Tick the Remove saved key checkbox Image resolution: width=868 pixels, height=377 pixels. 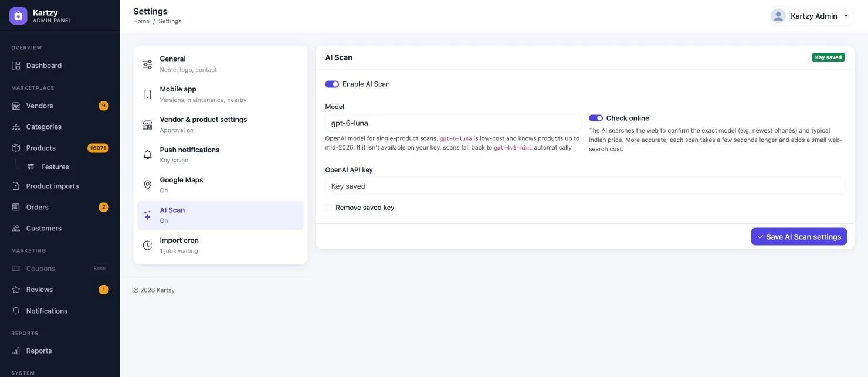[328, 208]
